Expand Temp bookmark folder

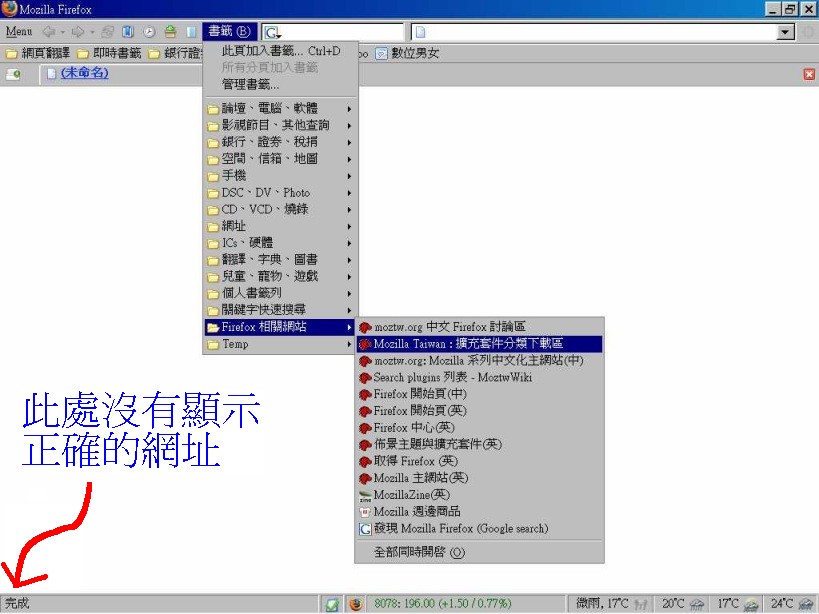280,344
